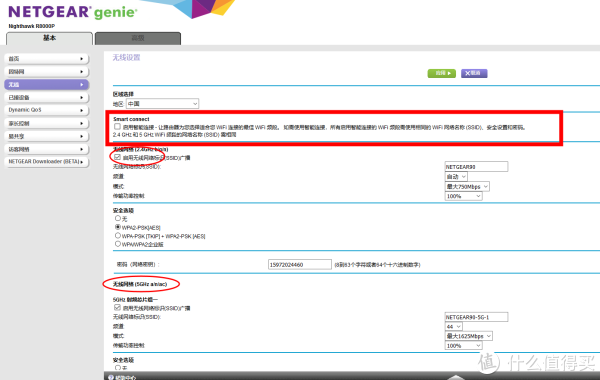Switch to the 基本 (Basic) tab
This screenshot has width=600, height=380.
point(49,38)
